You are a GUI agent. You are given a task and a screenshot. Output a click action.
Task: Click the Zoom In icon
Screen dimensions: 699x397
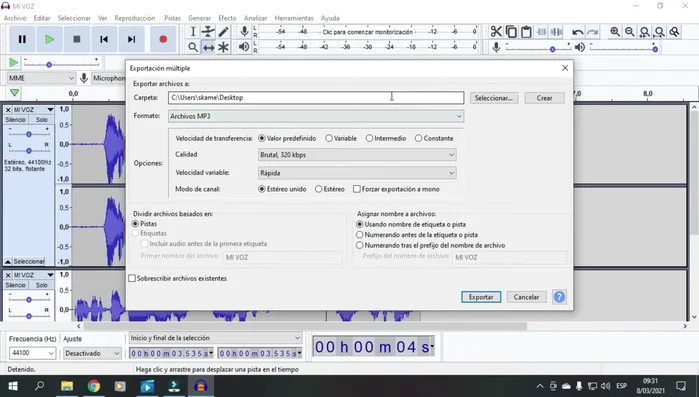tap(615, 32)
